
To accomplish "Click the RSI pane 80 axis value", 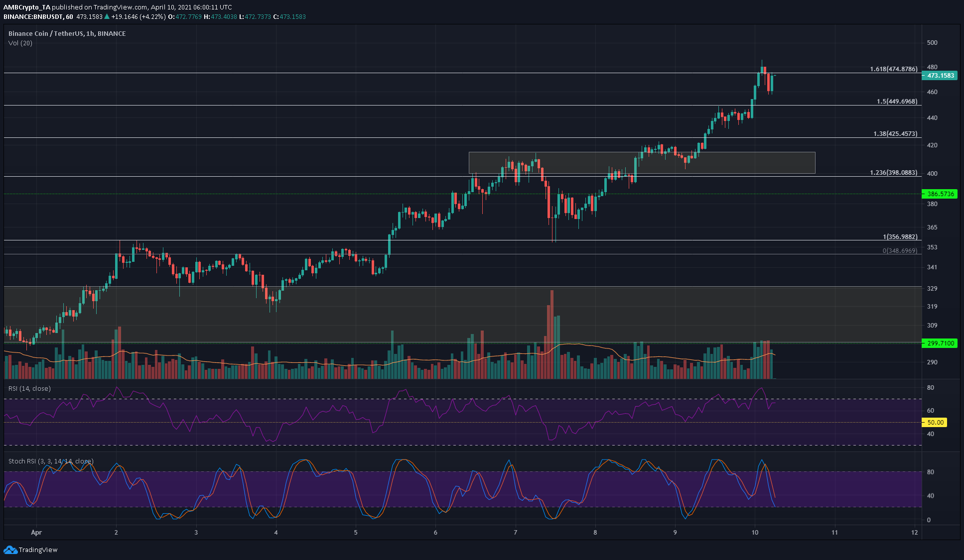I will pos(931,388).
